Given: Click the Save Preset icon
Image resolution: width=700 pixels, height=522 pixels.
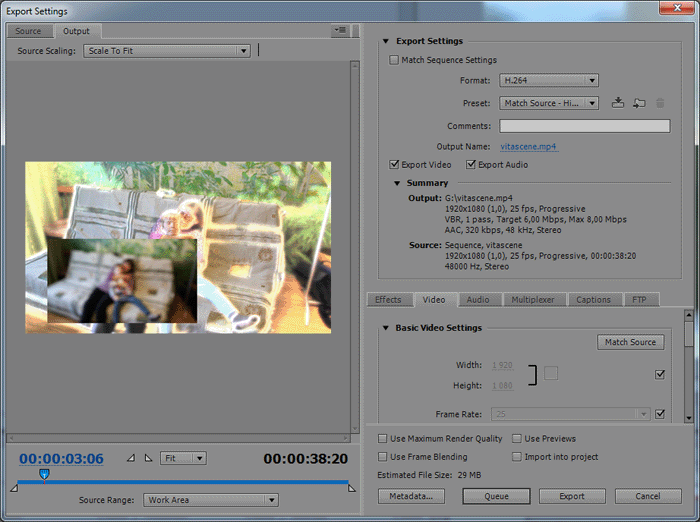Looking at the screenshot, I should (x=618, y=103).
